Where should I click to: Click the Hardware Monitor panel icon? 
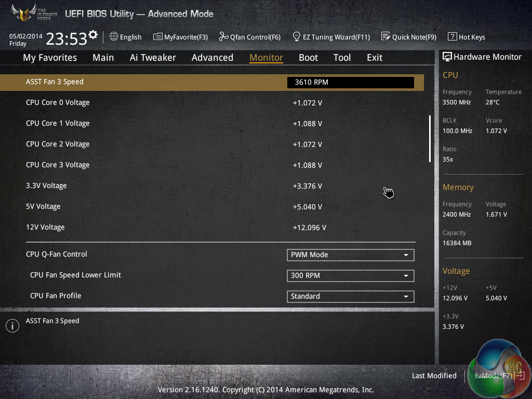[x=447, y=57]
